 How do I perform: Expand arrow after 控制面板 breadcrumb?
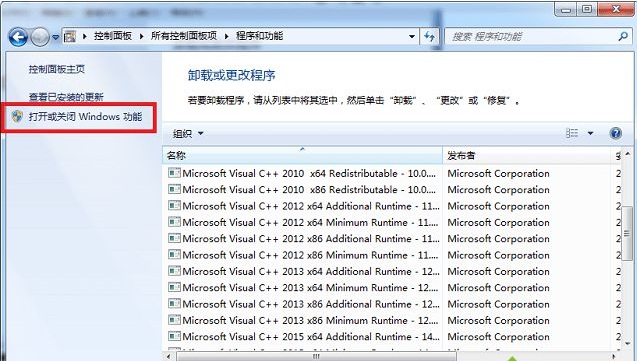tap(141, 37)
